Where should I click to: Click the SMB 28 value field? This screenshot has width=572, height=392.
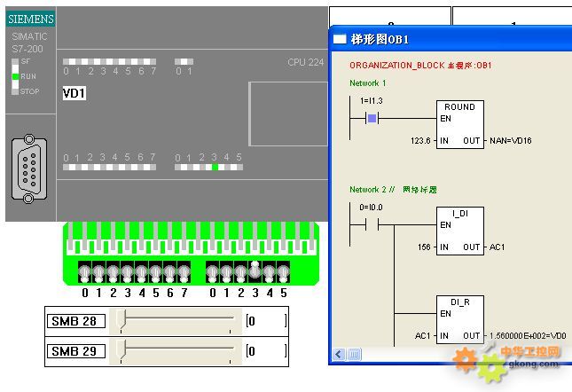pyautogui.click(x=267, y=321)
